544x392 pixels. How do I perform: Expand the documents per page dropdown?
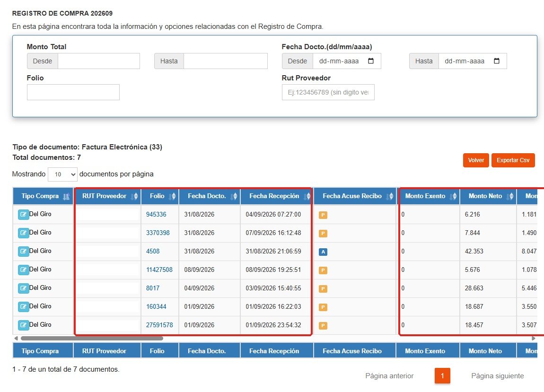(62, 174)
